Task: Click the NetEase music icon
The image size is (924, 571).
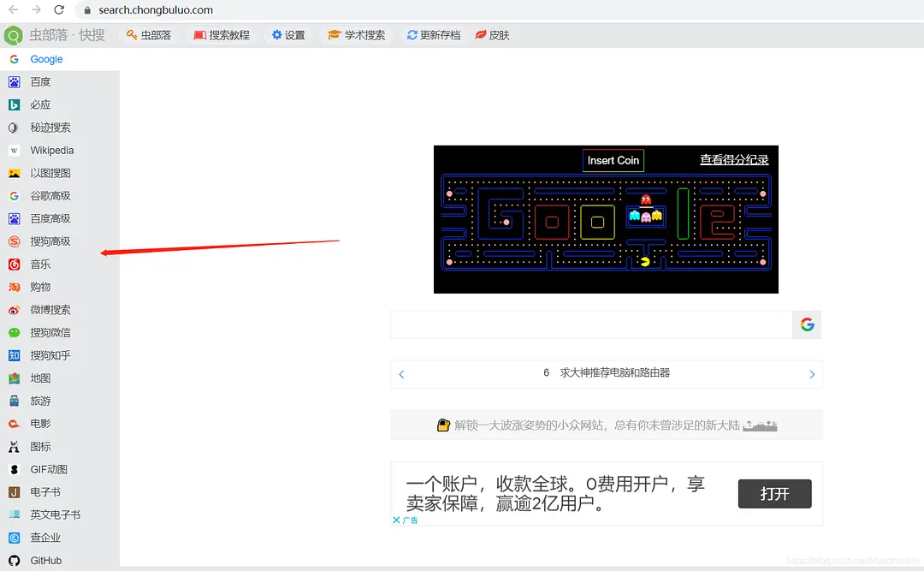Action: pyautogui.click(x=14, y=265)
